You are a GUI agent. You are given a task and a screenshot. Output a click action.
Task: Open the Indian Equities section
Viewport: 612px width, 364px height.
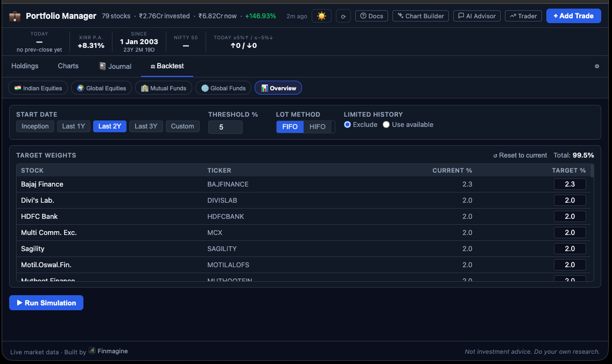coord(38,88)
